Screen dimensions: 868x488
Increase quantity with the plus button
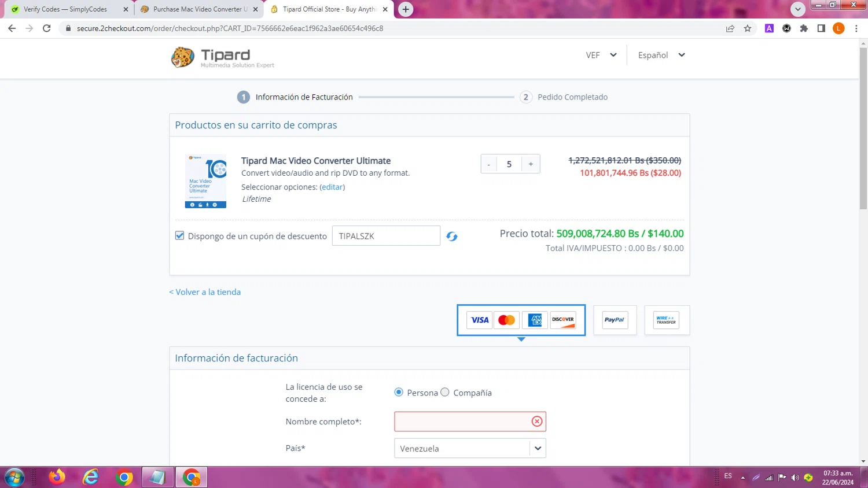(531, 164)
